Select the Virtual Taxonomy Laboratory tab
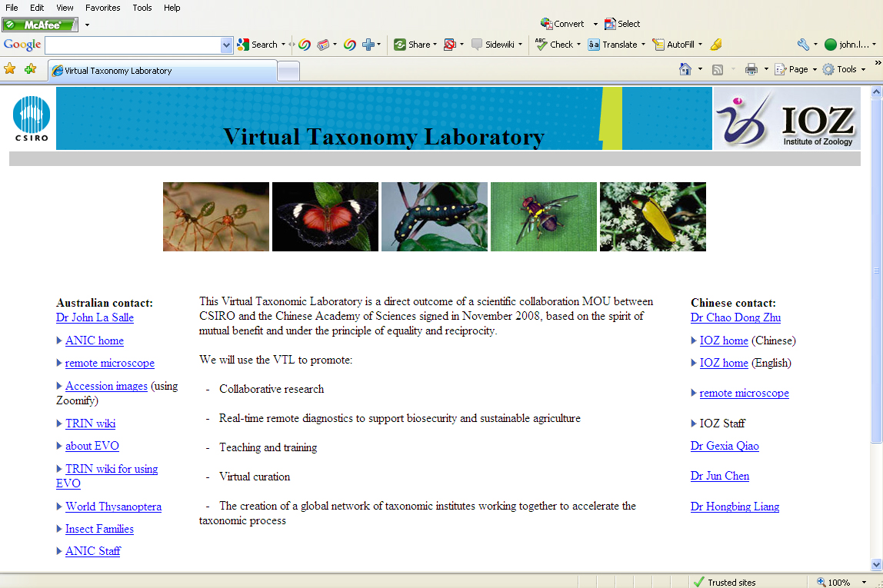The width and height of the screenshot is (883, 588). (x=162, y=71)
